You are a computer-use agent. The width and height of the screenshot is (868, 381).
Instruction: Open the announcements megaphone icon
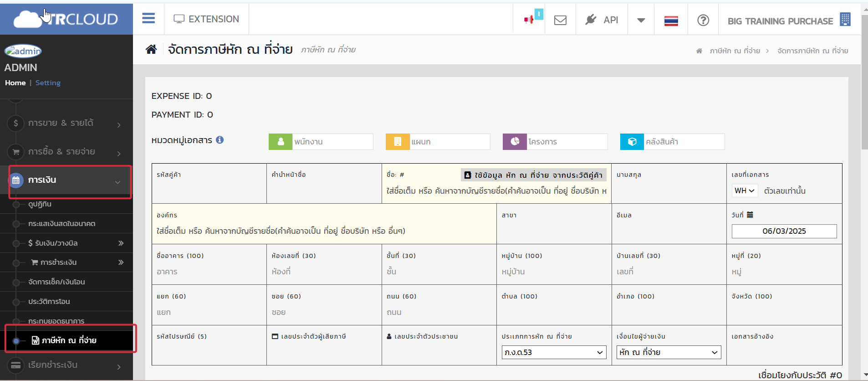[x=529, y=20]
